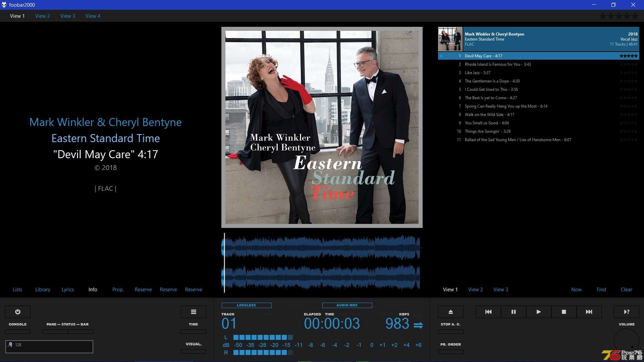Click the star rating at top right
This screenshot has height=362, width=644.
coord(619,16)
